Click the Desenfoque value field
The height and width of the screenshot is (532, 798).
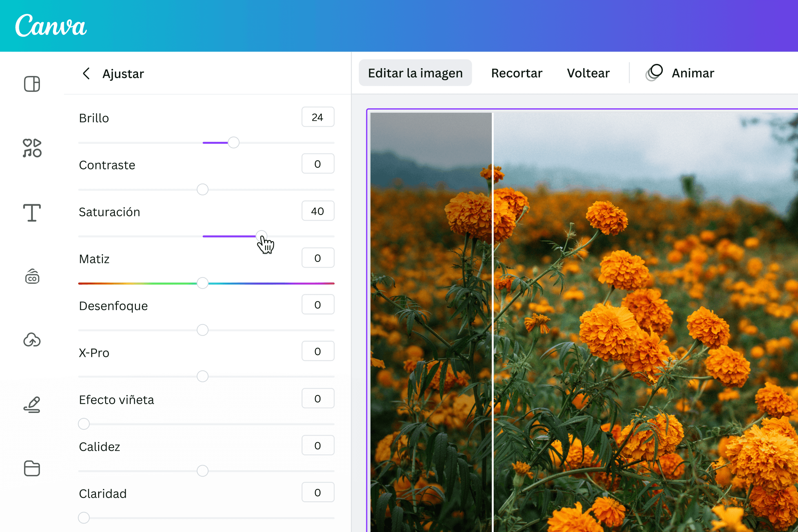tap(318, 305)
